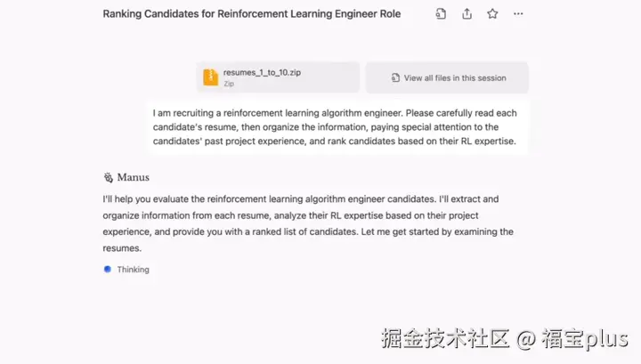Click the Manus agent name label
Screen dimensions: 641x364
point(133,177)
